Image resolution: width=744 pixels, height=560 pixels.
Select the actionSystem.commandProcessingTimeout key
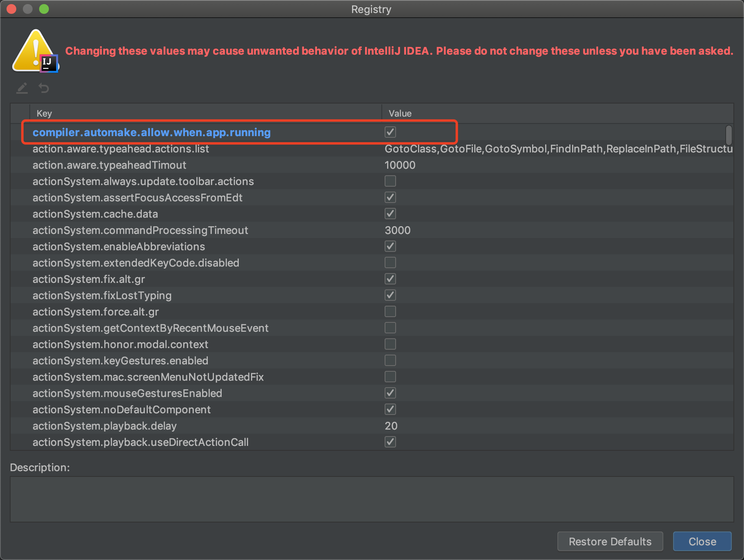(140, 230)
